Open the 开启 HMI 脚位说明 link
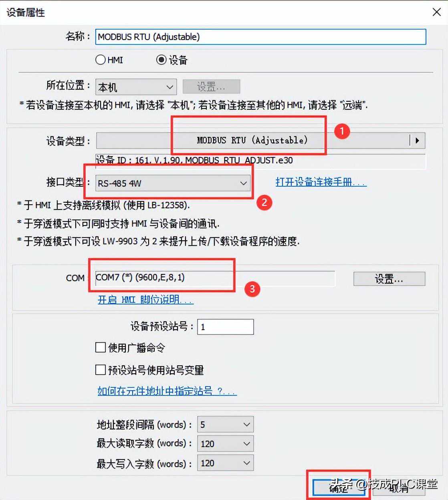This screenshot has width=448, height=500. (145, 299)
